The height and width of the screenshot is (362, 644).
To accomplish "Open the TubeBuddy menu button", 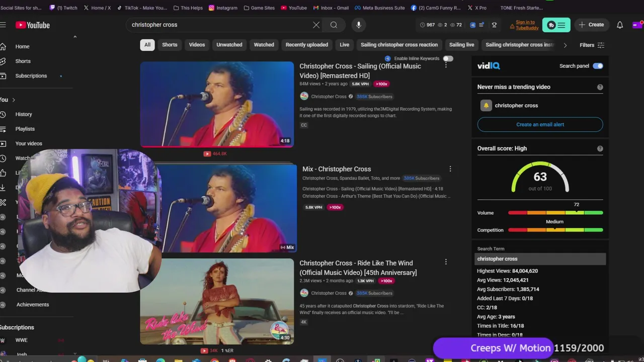I will click(556, 25).
